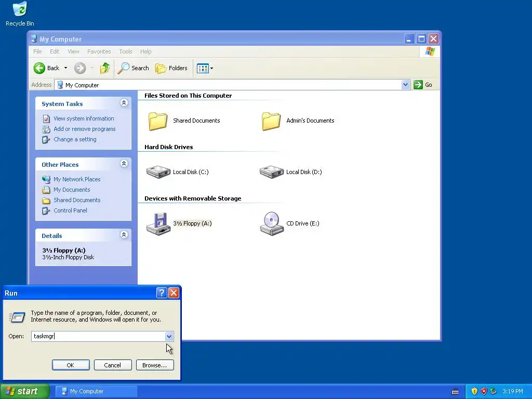Minimize the My Computer window

(409, 39)
